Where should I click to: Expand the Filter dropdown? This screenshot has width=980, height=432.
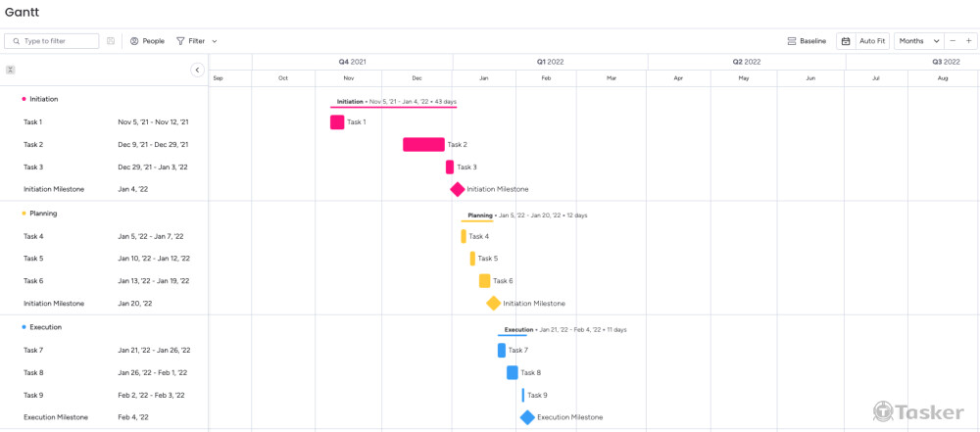pyautogui.click(x=197, y=41)
